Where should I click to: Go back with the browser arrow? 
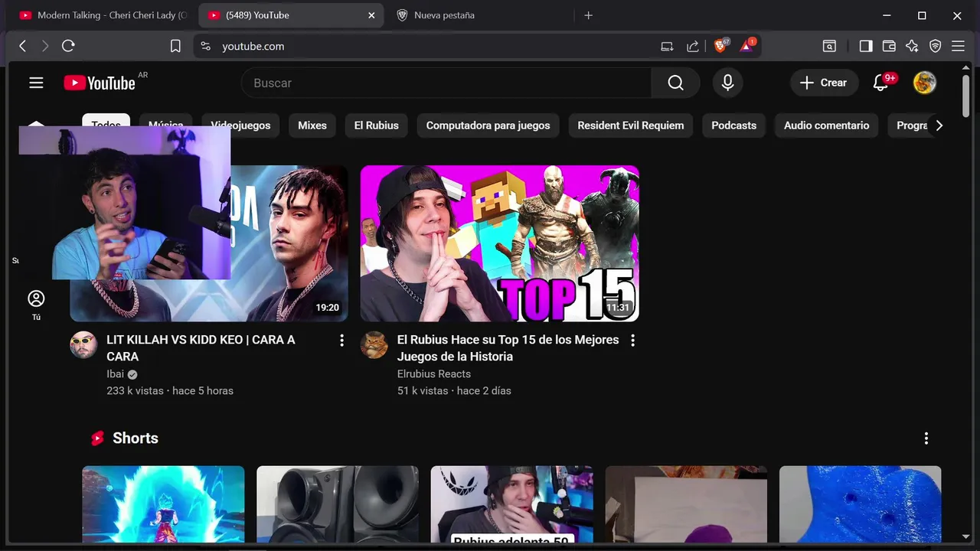click(22, 46)
